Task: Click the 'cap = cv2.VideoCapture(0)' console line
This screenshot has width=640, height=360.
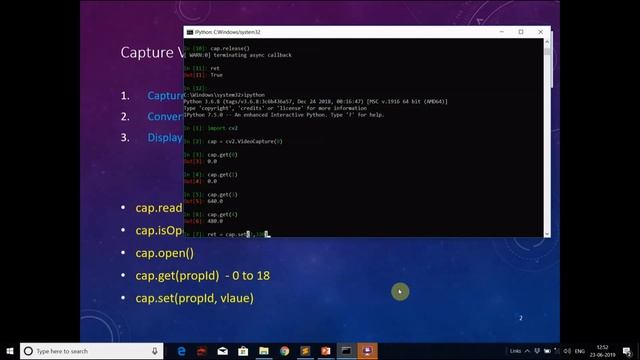Action: (245, 142)
